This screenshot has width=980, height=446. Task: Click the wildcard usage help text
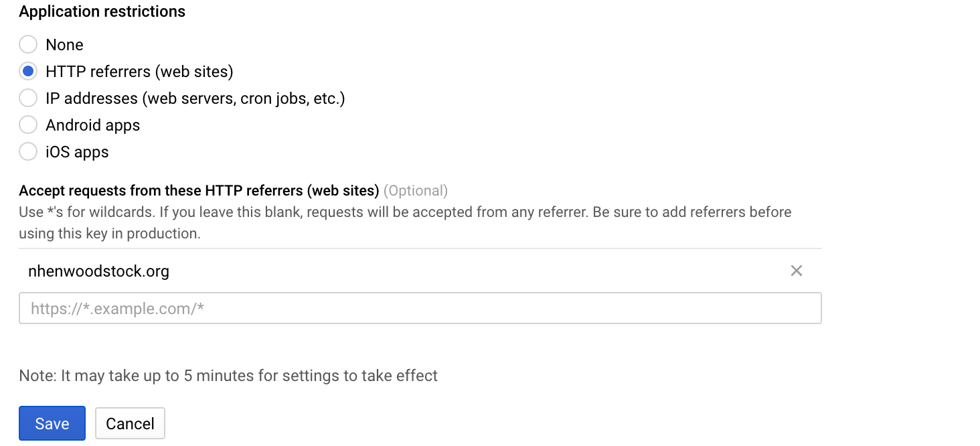[x=405, y=223]
